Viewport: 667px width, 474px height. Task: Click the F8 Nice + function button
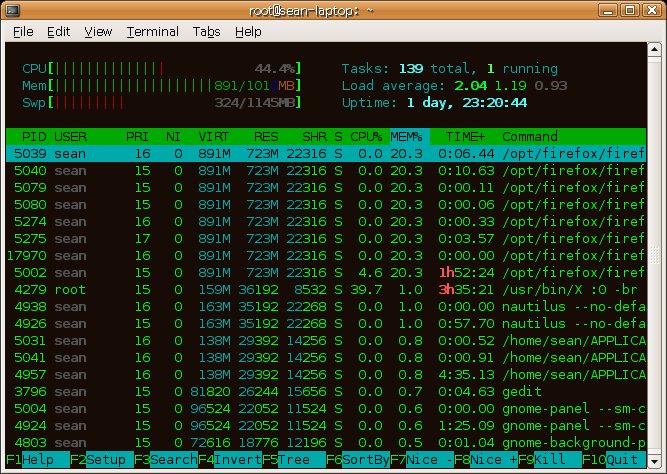(x=486, y=460)
